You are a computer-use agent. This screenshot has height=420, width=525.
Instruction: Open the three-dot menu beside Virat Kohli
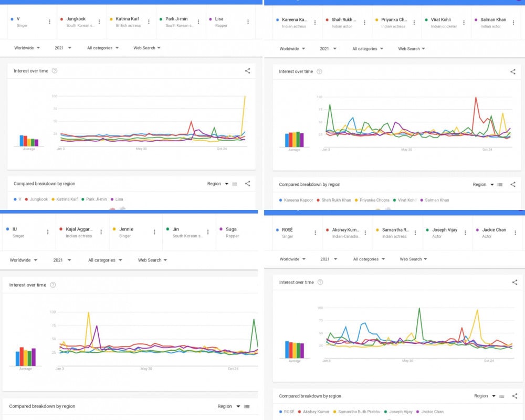click(464, 23)
